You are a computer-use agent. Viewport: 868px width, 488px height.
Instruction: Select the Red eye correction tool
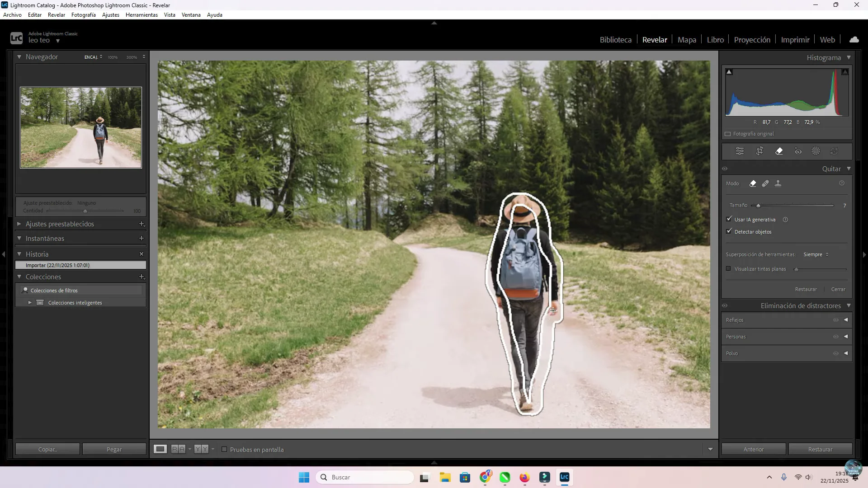click(798, 151)
